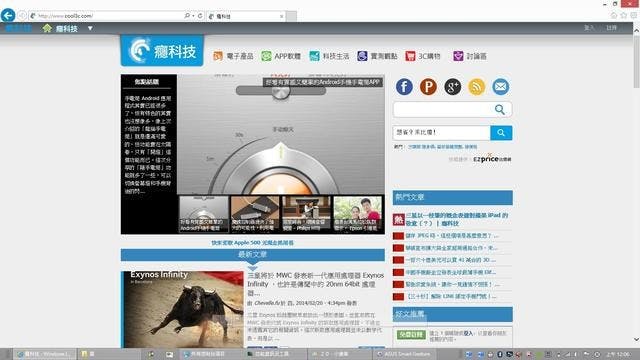Open the 電子產品 navigation menu

point(233,56)
